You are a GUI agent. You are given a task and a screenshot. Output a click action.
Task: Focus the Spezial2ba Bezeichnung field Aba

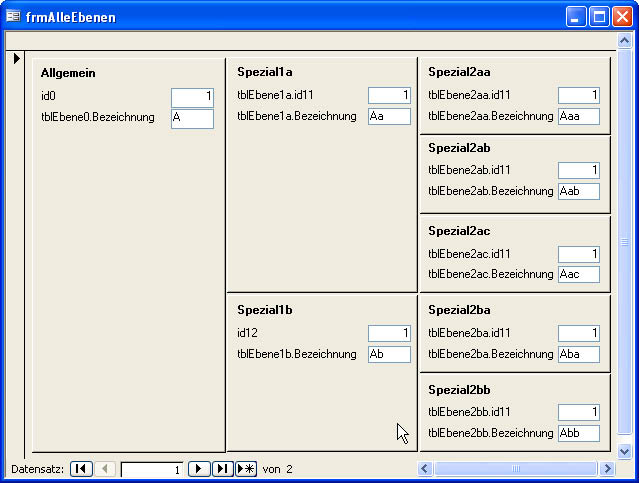click(579, 354)
